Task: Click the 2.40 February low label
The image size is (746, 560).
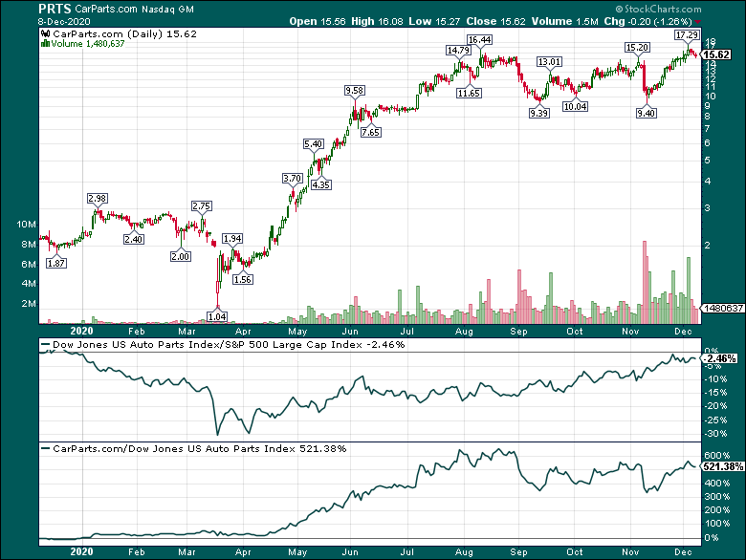Action: [134, 239]
